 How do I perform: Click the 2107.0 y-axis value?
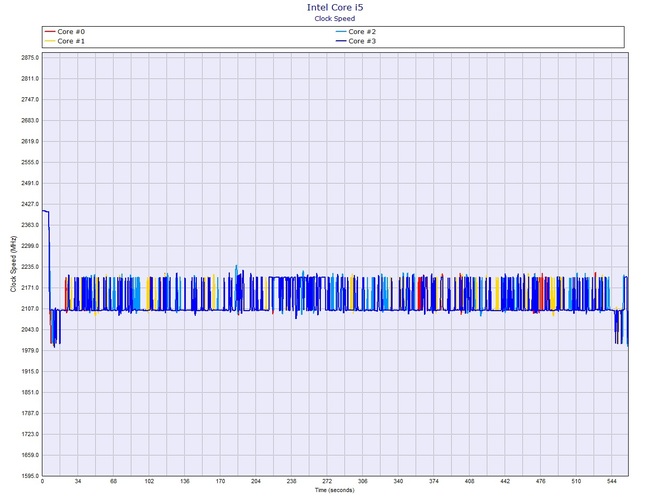click(x=30, y=309)
